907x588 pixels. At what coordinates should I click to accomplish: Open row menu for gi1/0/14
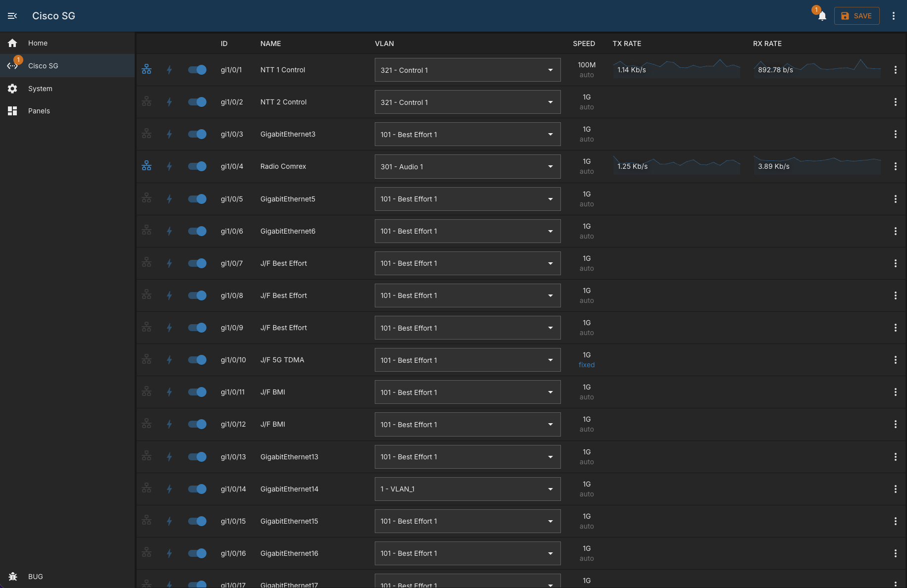(x=895, y=489)
